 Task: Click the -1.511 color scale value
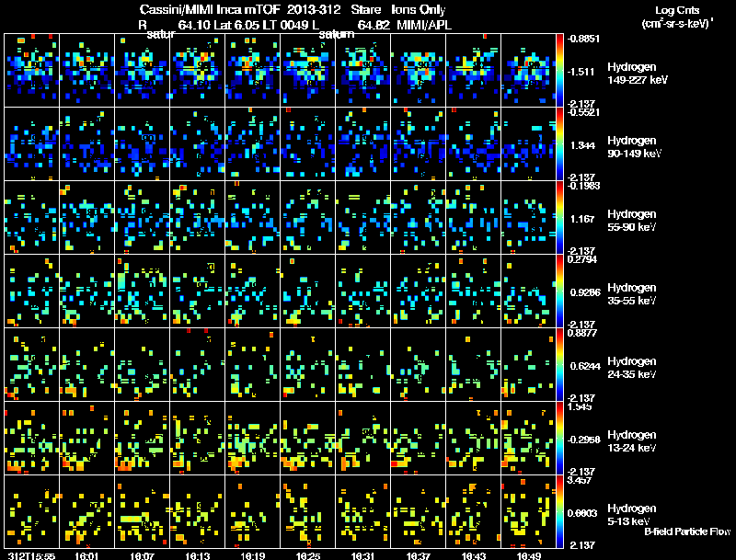[581, 72]
